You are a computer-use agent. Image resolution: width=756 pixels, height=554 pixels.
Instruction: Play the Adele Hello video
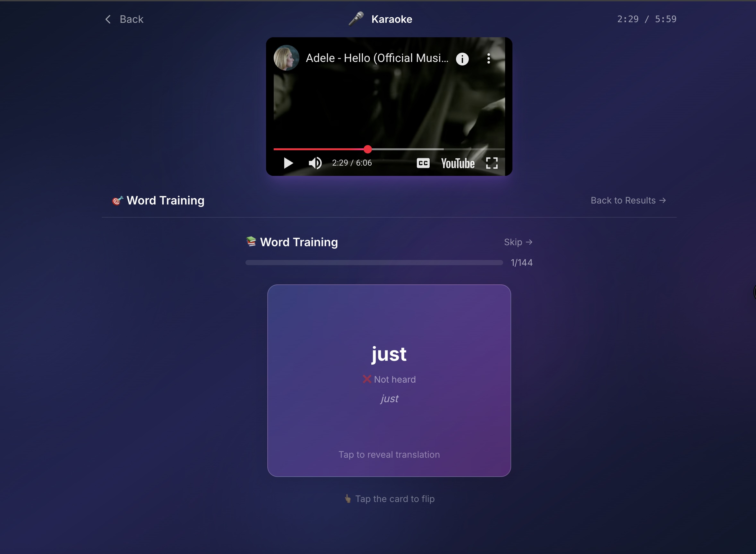(x=288, y=163)
